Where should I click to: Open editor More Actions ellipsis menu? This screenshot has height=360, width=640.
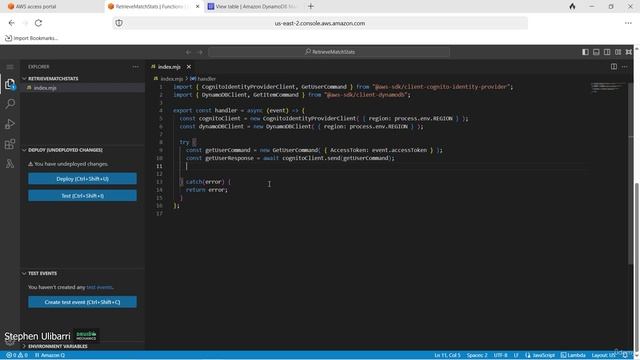624,67
